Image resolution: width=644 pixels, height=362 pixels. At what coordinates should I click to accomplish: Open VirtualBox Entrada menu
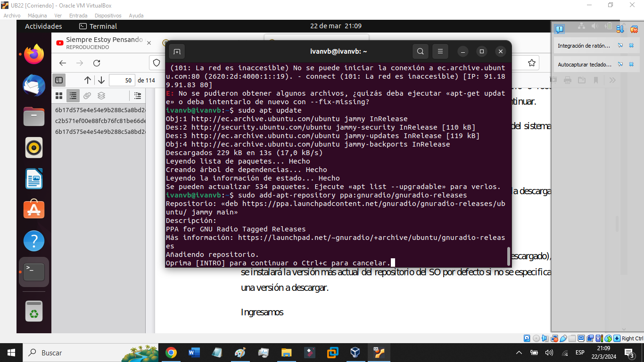pos(78,16)
